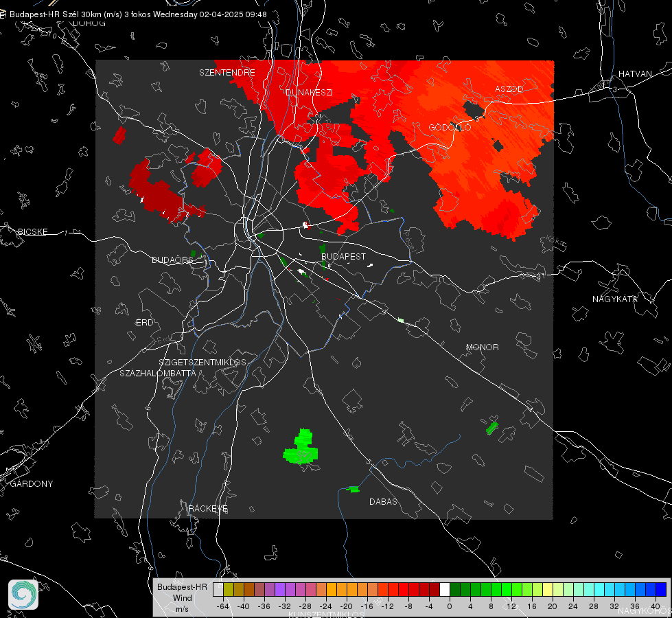Pick the light gray swatch at legend's left end
The image size is (672, 618).
coord(218,589)
